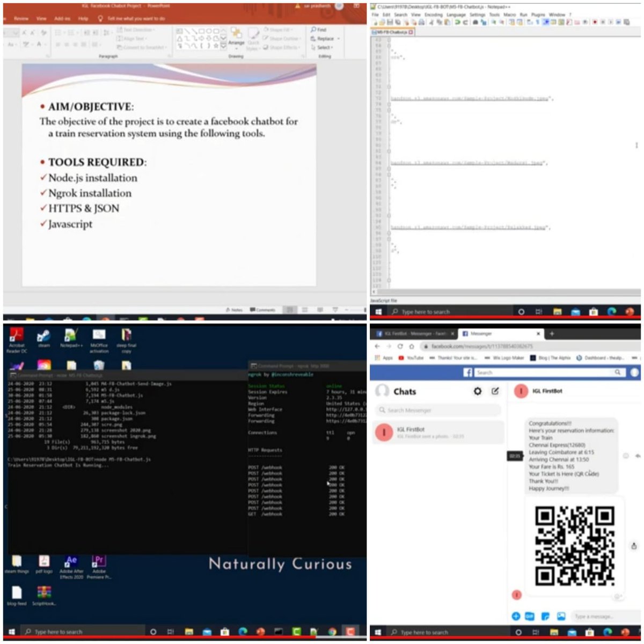
Task: Open Settings menu in Notepad++
Action: coord(477,14)
